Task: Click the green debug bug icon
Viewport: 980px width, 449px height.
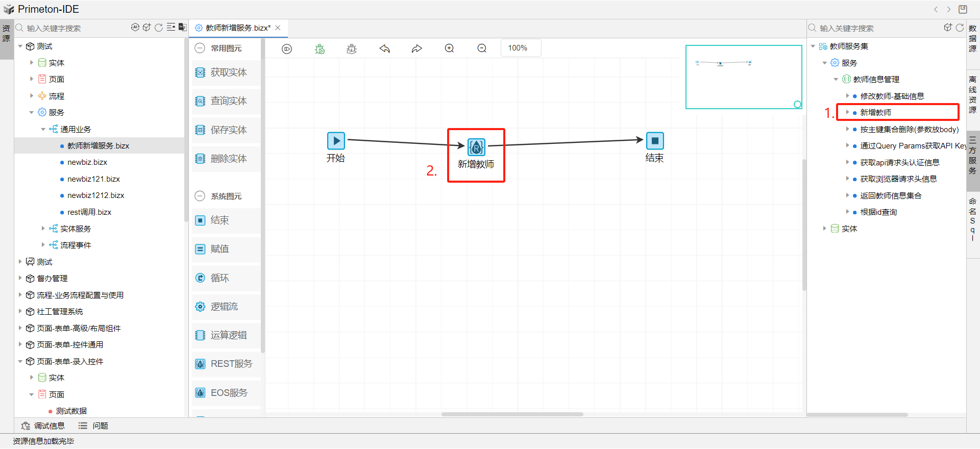Action: pyautogui.click(x=320, y=49)
